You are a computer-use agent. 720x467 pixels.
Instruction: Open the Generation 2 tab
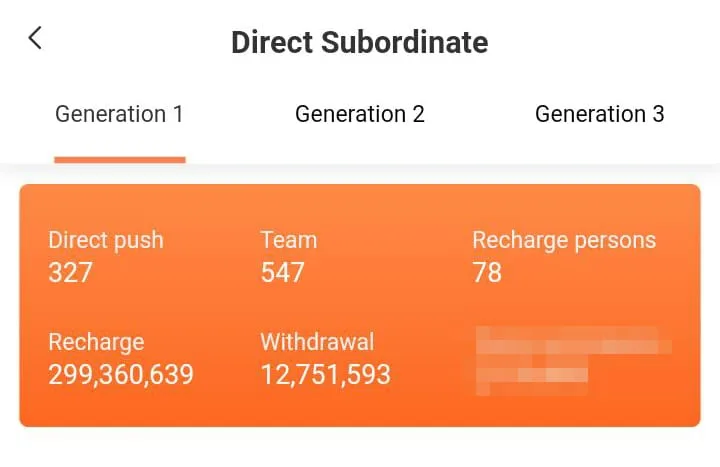360,114
